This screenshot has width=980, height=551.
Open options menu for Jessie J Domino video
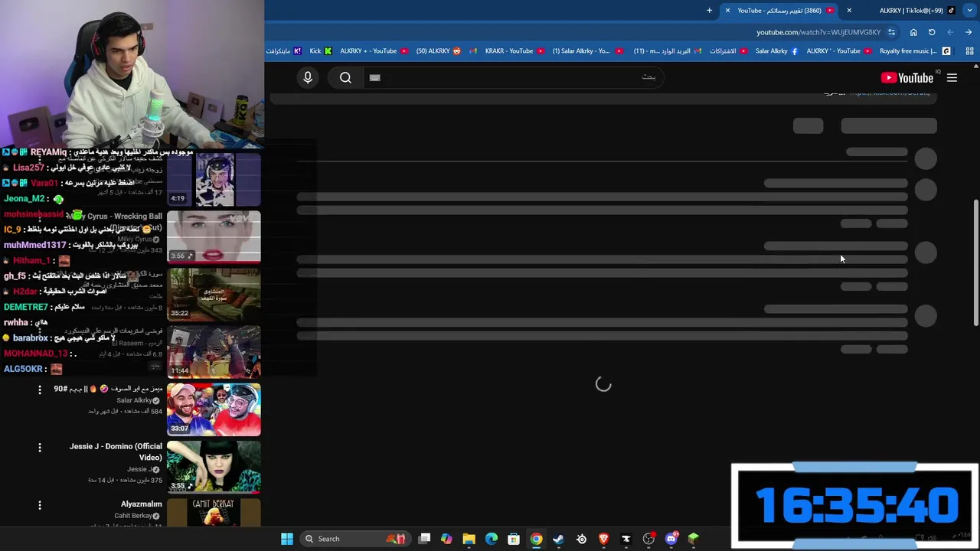[x=40, y=447]
